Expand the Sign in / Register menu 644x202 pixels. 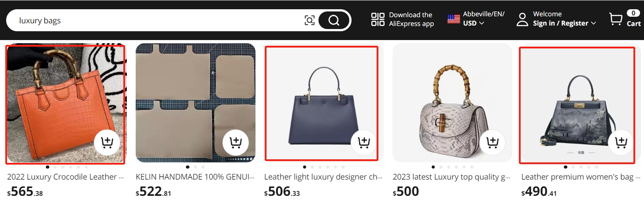[x=565, y=23]
